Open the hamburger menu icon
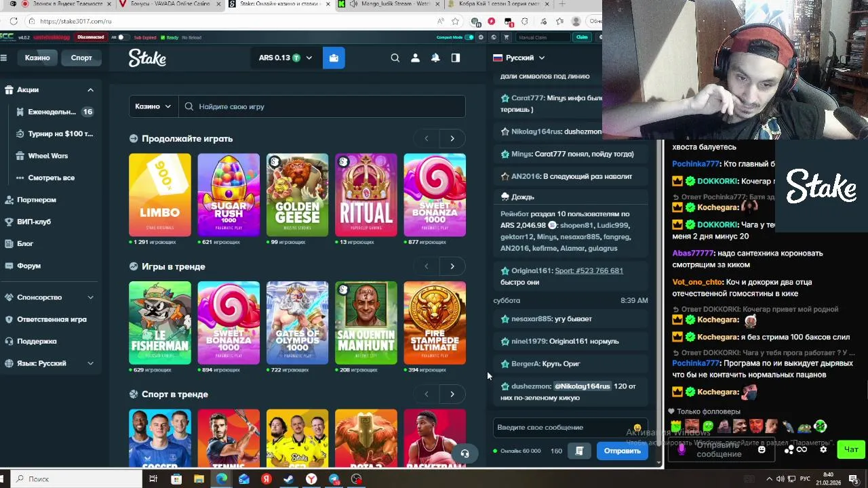 pos(3,58)
